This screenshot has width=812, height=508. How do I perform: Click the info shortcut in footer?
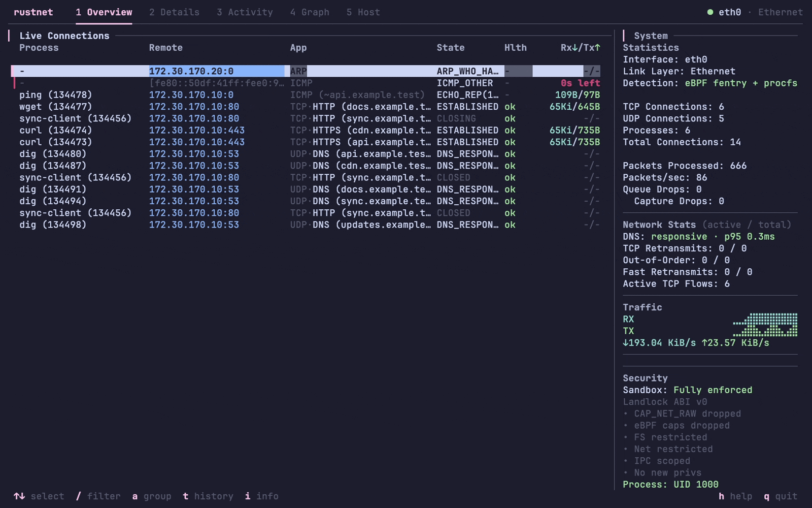pos(262,496)
